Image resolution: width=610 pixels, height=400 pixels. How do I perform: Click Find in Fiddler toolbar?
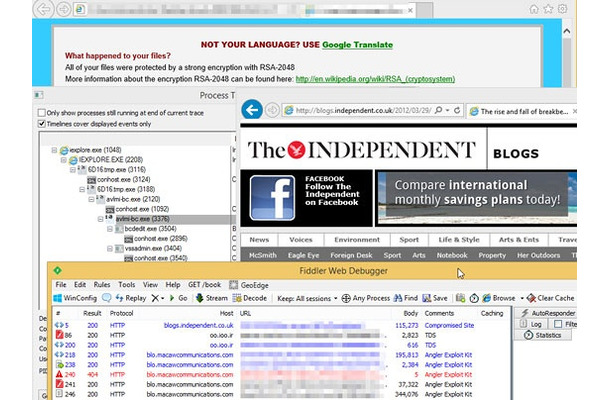pyautogui.click(x=406, y=298)
